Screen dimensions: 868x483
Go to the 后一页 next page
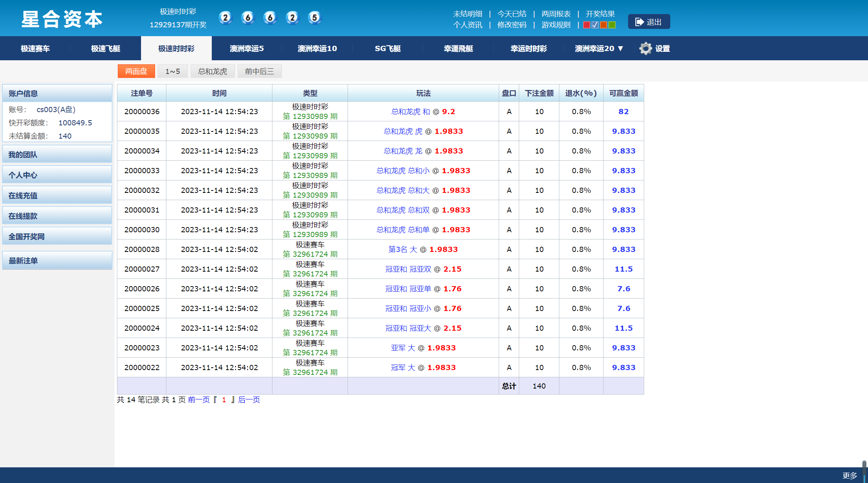click(x=249, y=399)
